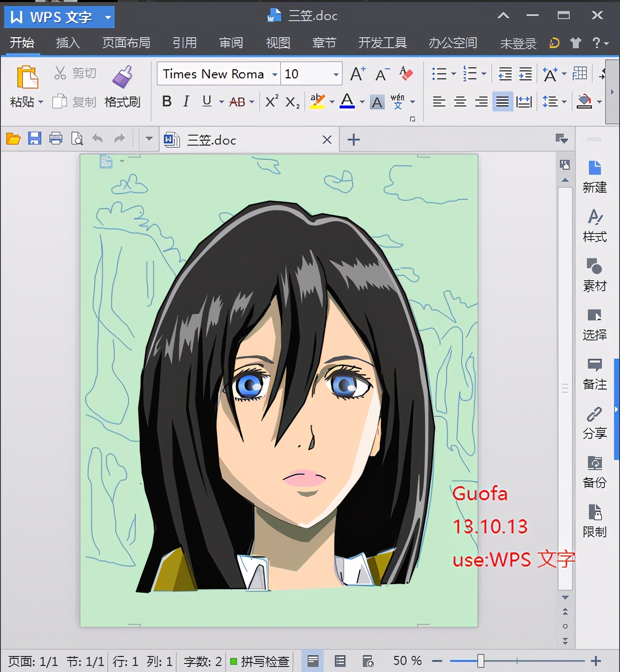Screen dimensions: 620x672
Task: Open line spacing dropdown
Action: 564,102
